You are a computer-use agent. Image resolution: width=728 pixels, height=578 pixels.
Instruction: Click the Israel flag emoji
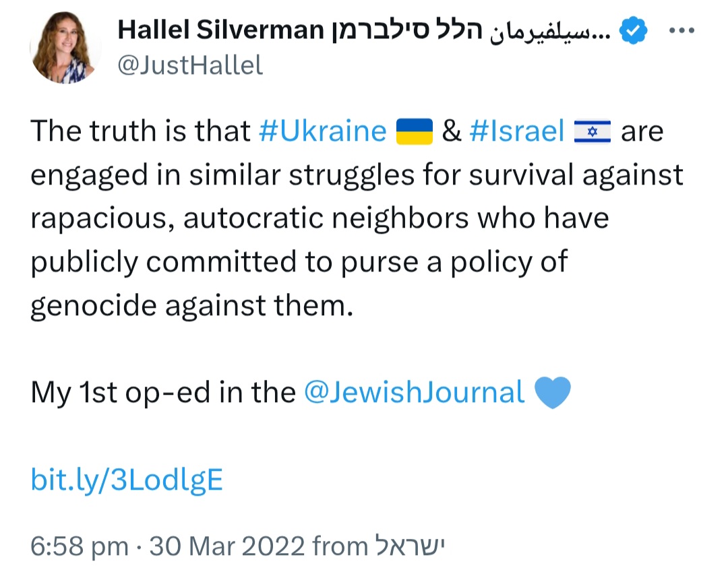click(592, 131)
